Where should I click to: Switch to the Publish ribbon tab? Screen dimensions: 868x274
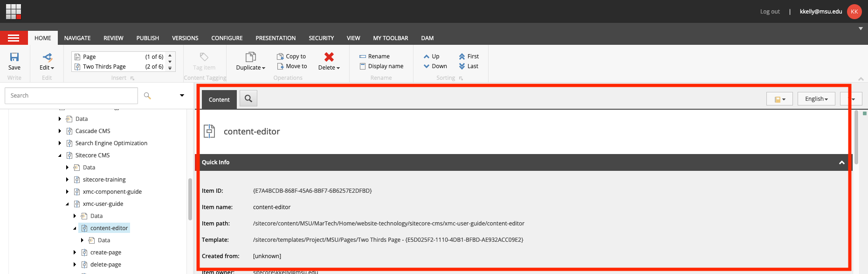147,38
